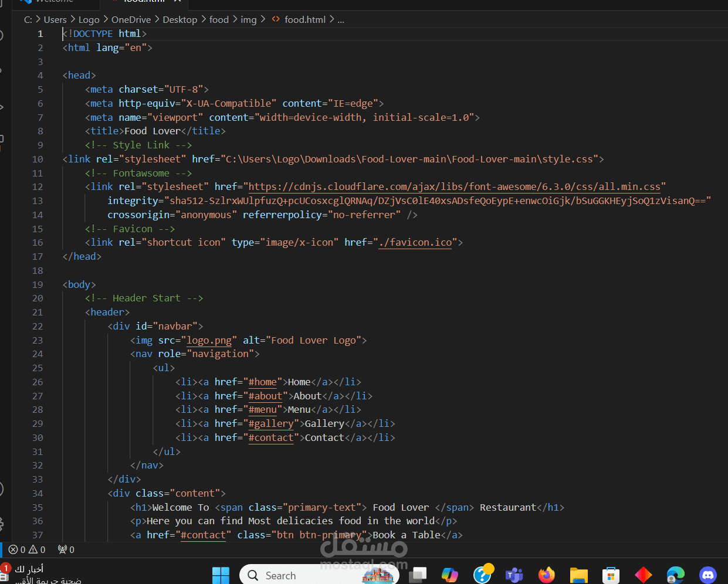Follow the logo.png image source link
The width and height of the screenshot is (728, 584).
(x=209, y=340)
